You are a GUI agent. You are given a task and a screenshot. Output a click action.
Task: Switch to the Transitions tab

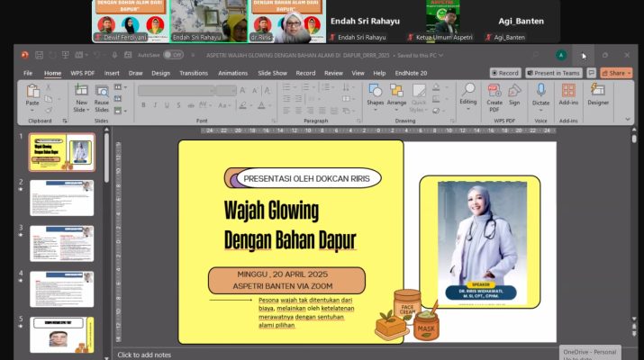pos(194,73)
